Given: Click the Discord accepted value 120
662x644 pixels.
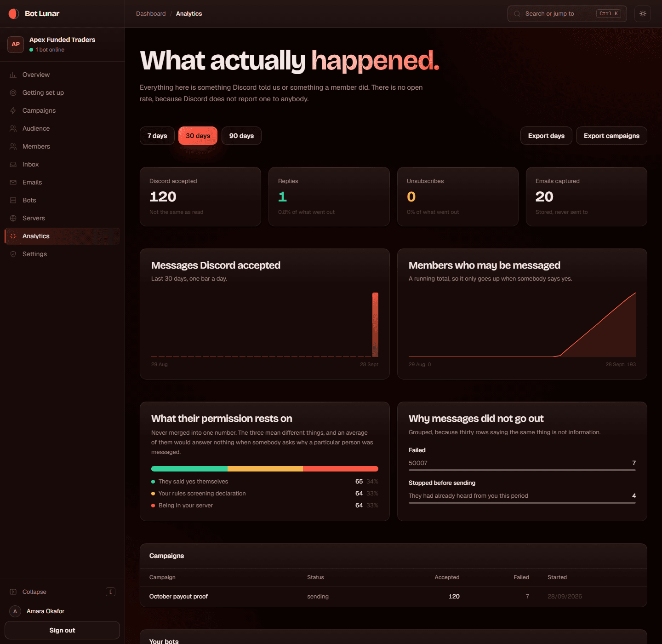Looking at the screenshot, I should 163,197.
